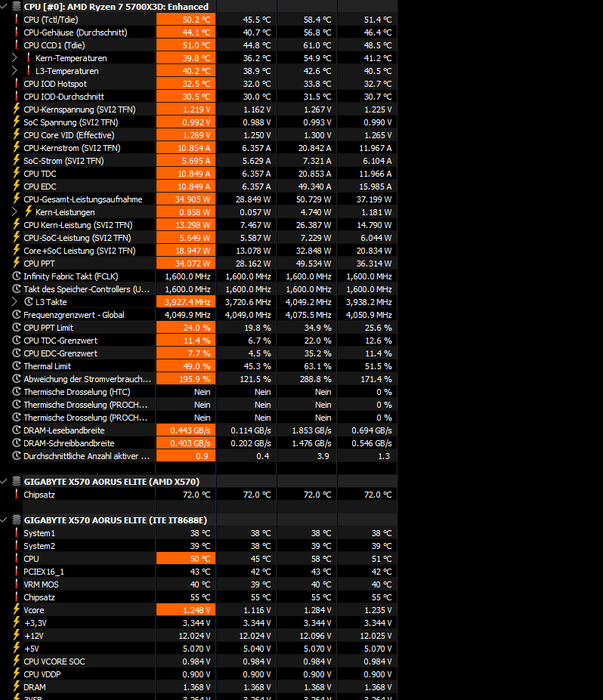Screen dimensions: 603x700
Task: Collapse the GIGABYTE X570 AORUS ELITE (ITE IT8688E) group
Action: (x=4, y=520)
